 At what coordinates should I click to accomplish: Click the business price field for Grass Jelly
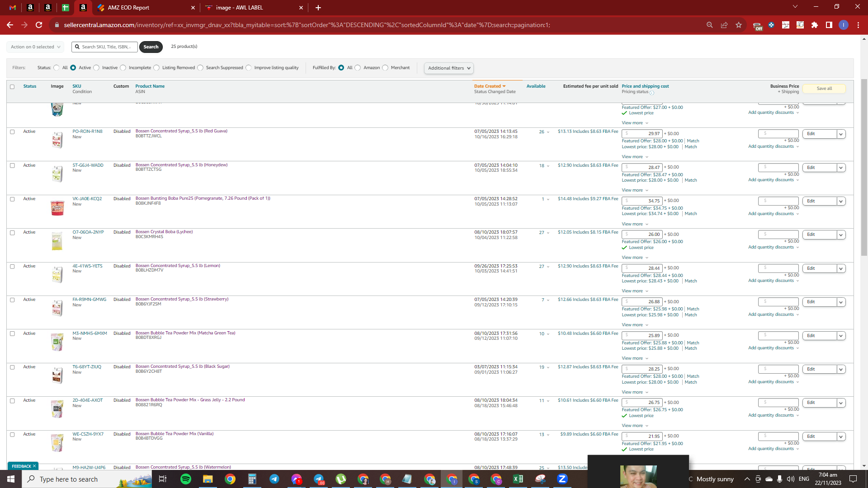[778, 403]
